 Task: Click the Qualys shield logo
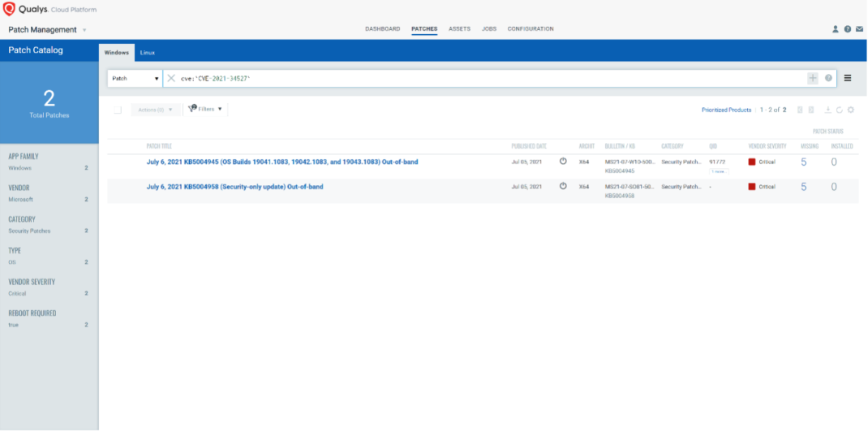(9, 10)
